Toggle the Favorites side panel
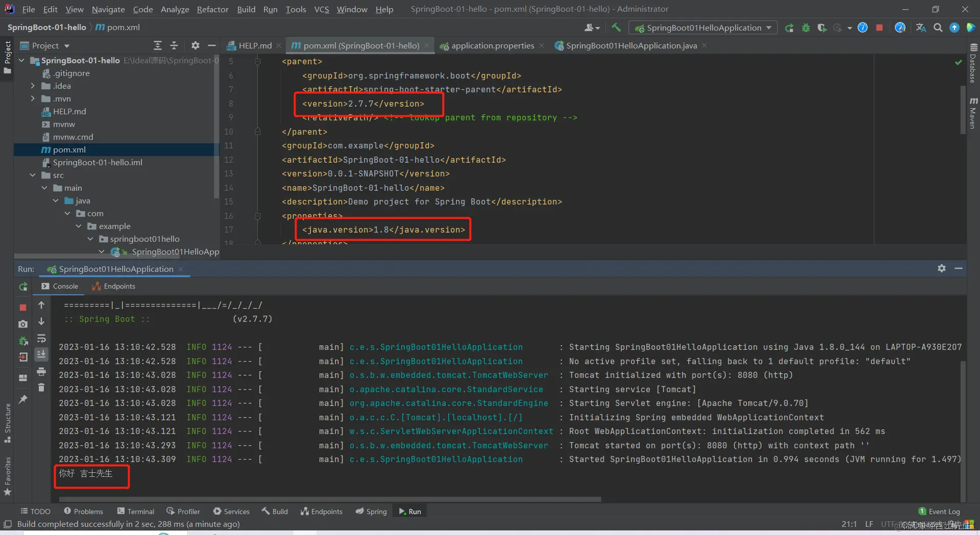 pyautogui.click(x=7, y=476)
